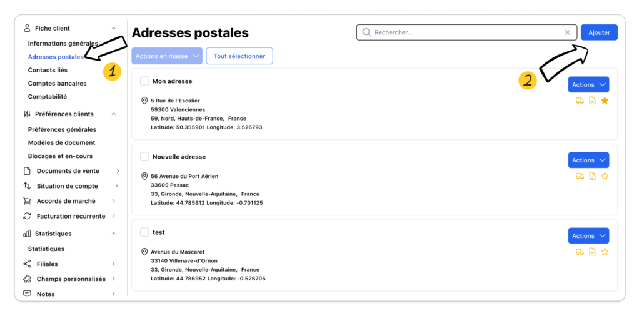This screenshot has height=321, width=644.
Task: Select the Nouvelle adresse checkbox
Action: point(144,157)
